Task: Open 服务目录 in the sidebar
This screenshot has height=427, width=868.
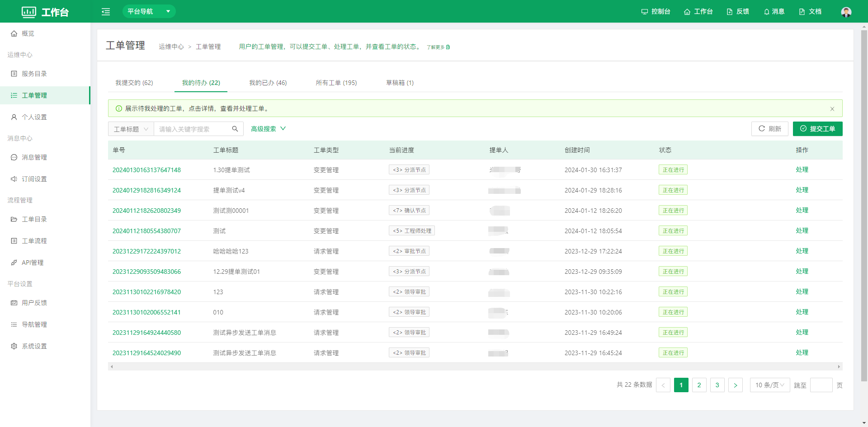Action: [x=45, y=74]
